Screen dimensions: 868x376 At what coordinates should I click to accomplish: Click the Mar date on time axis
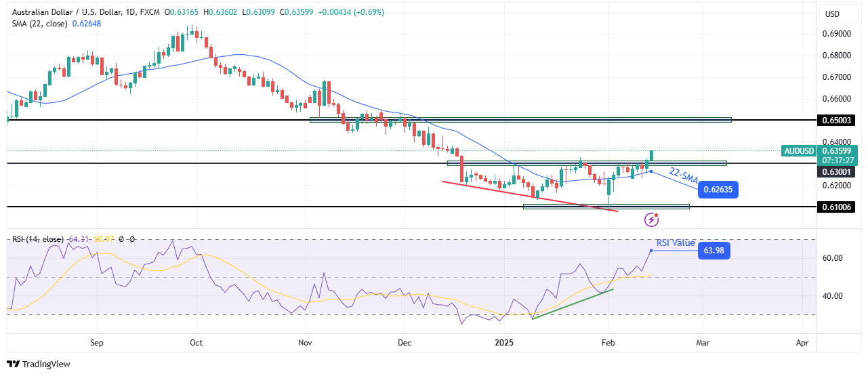[703, 343]
